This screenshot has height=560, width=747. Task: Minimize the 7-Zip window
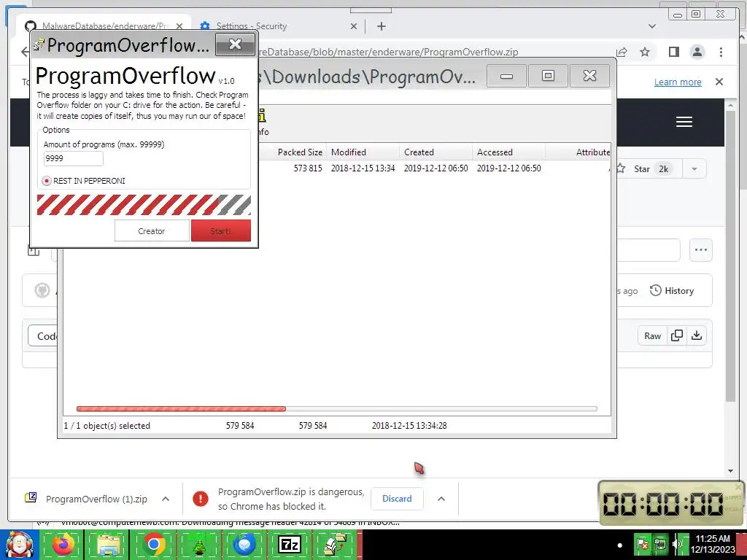(x=506, y=76)
